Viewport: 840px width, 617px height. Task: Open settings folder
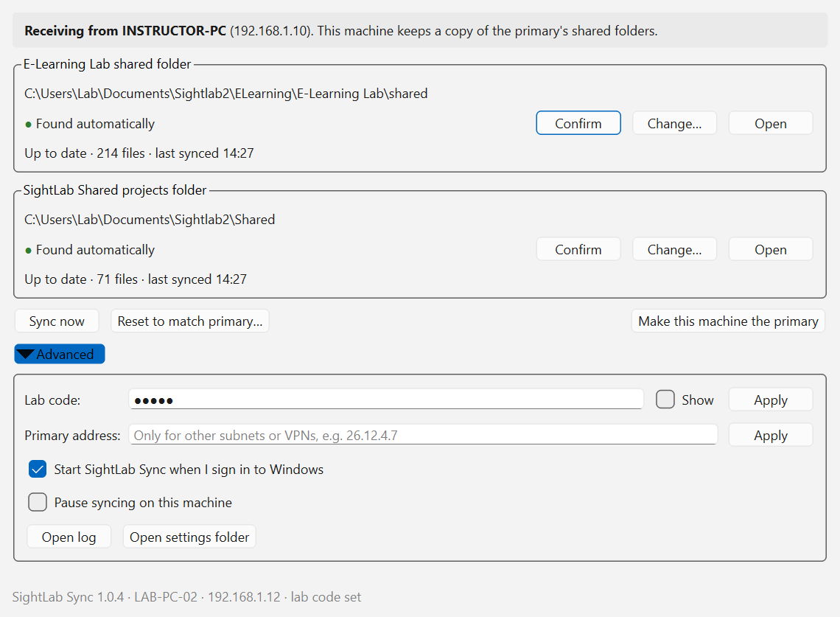[x=189, y=537]
